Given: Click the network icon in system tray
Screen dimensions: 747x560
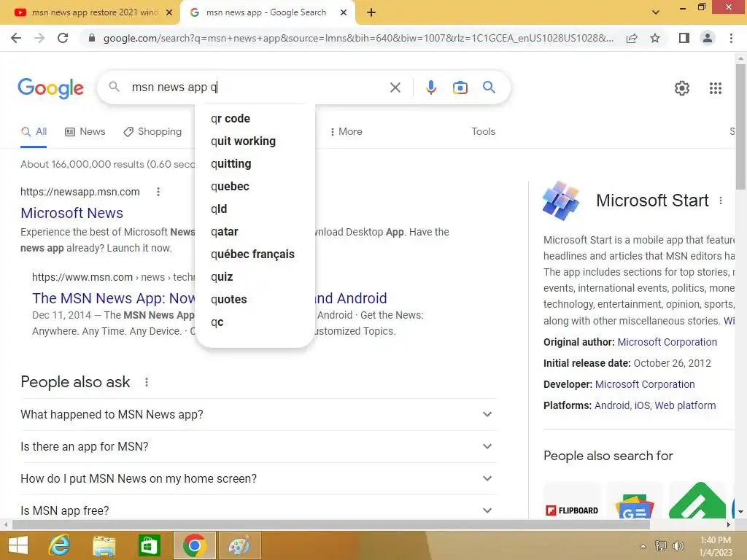Looking at the screenshot, I should pos(660,545).
